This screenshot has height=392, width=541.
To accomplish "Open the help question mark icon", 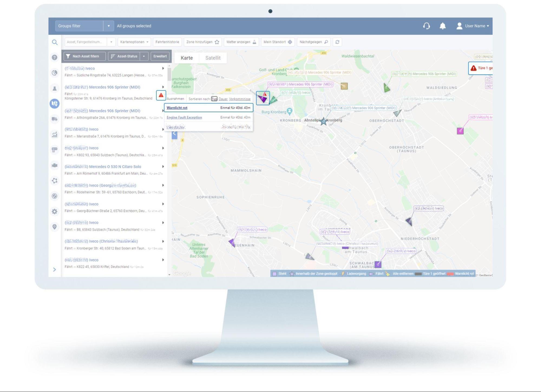I will click(x=55, y=57).
